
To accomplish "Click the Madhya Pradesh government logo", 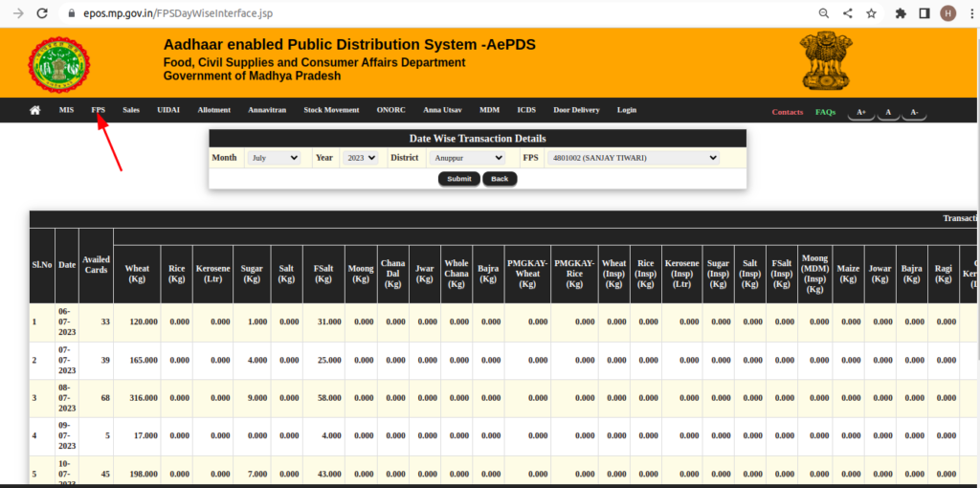I will pos(58,64).
